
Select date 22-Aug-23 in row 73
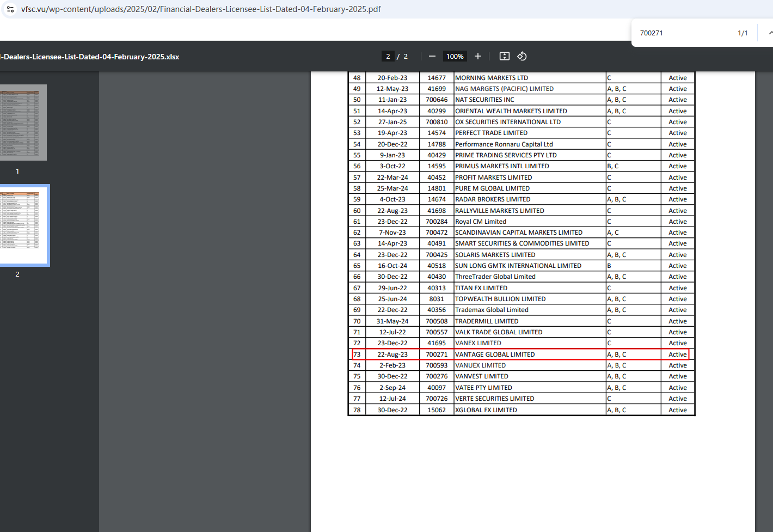(392, 354)
